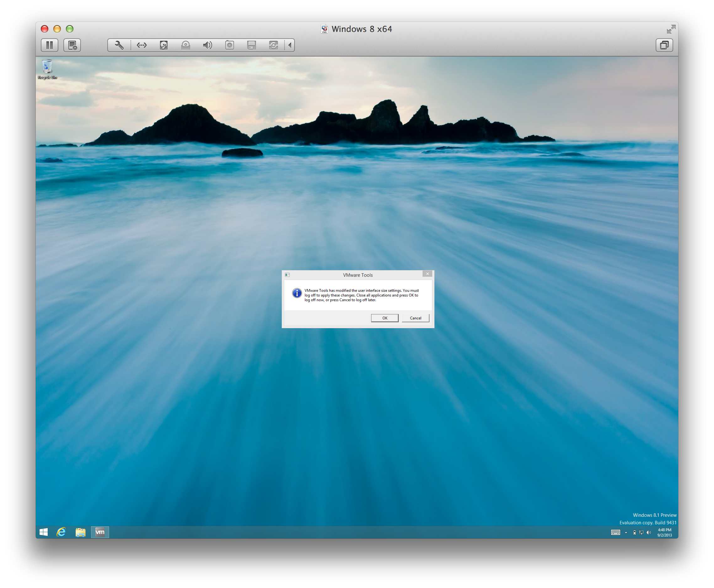Enter full screen with the expand arrows
This screenshot has width=714, height=588.
pos(672,29)
